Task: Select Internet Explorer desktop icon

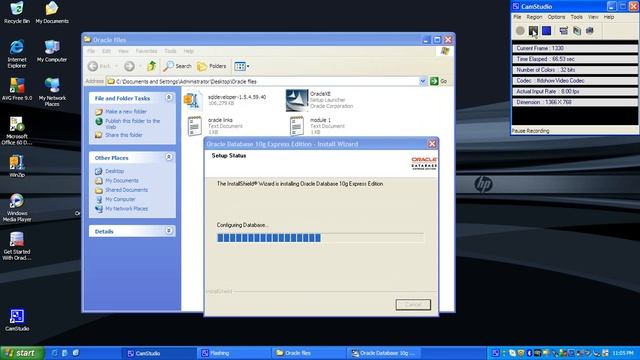Action: coord(17,54)
